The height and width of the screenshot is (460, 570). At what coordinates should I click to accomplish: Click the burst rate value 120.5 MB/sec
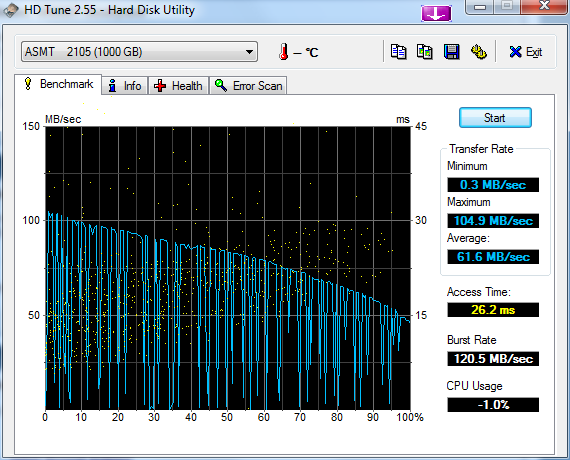493,359
